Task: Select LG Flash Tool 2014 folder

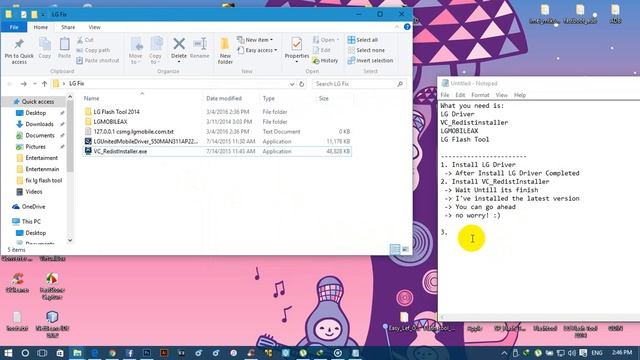Action: [x=216, y=112]
